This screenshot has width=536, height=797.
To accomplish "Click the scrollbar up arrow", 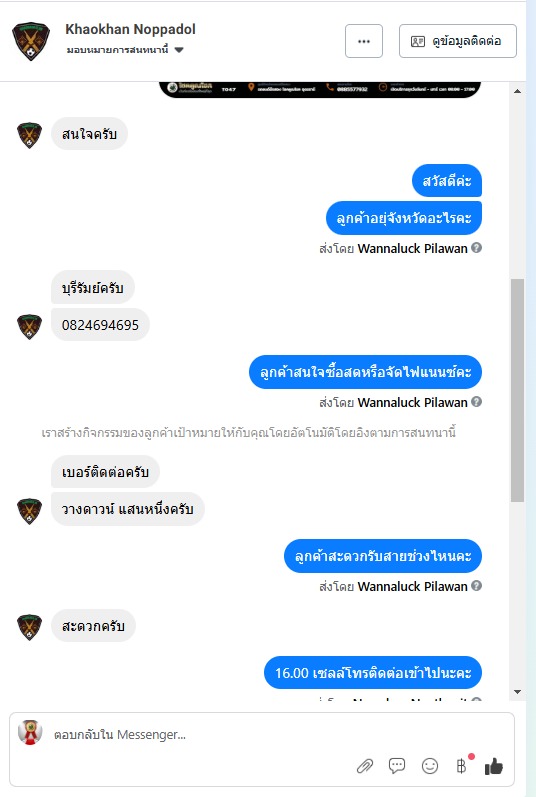I will [x=517, y=91].
